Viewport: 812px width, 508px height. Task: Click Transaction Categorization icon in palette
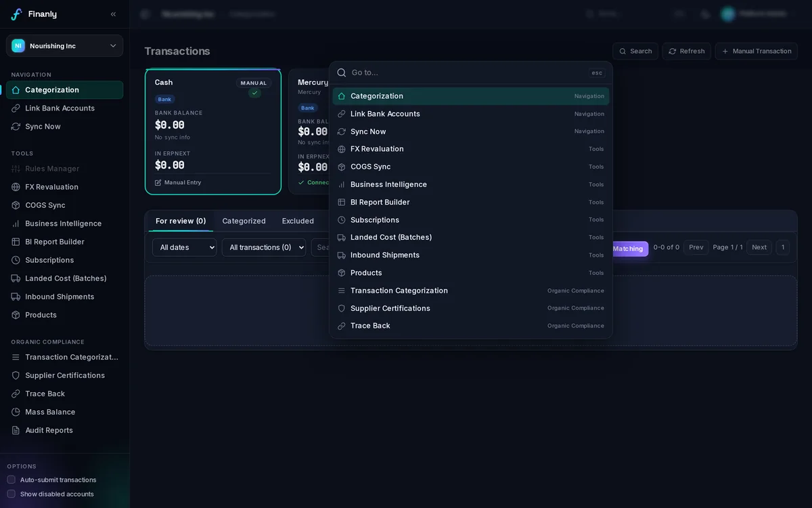pyautogui.click(x=342, y=291)
